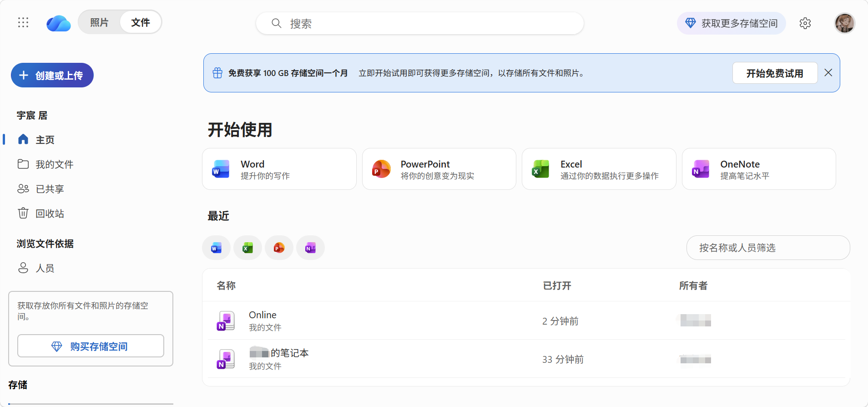
Task: Click diamond icon in 购买存储空间
Action: coord(56,346)
